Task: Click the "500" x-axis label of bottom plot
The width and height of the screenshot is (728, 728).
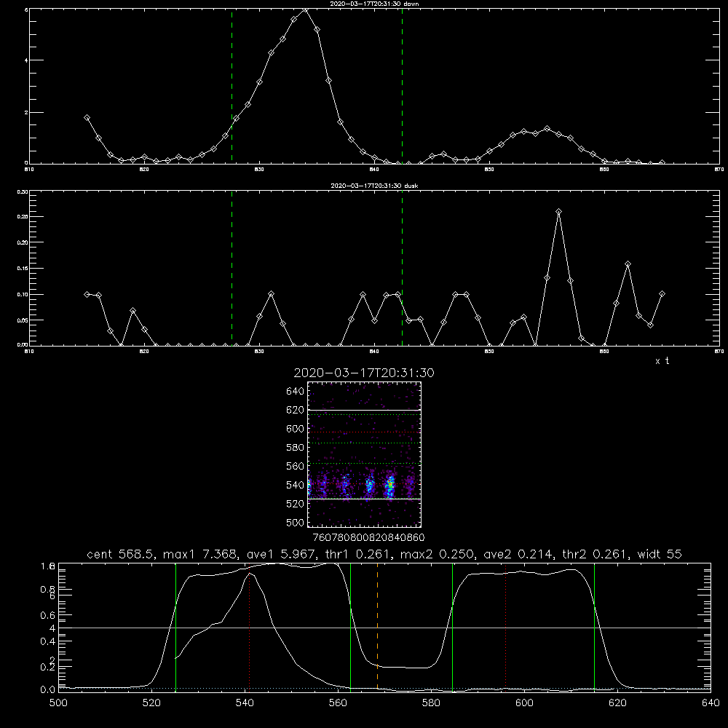Action: (58, 703)
